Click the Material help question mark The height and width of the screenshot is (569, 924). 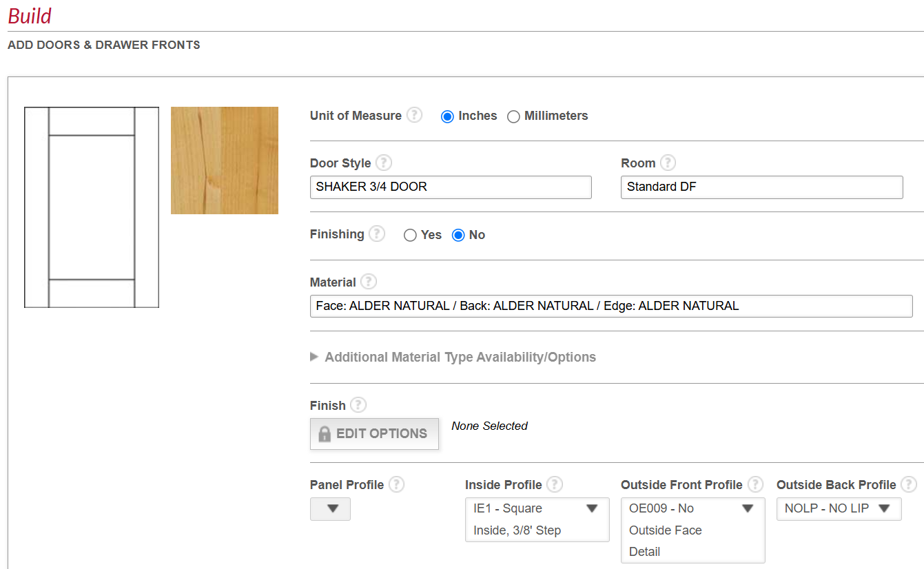point(369,282)
